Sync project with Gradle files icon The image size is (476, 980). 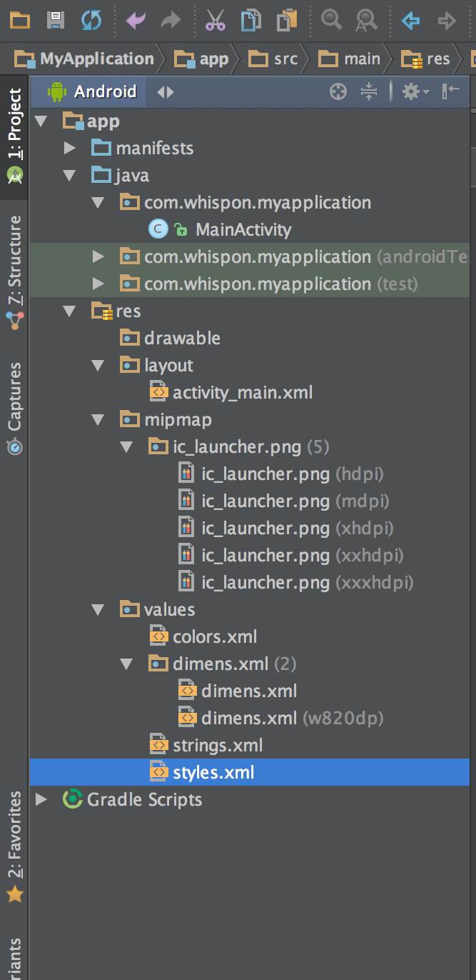pyautogui.click(x=91, y=20)
